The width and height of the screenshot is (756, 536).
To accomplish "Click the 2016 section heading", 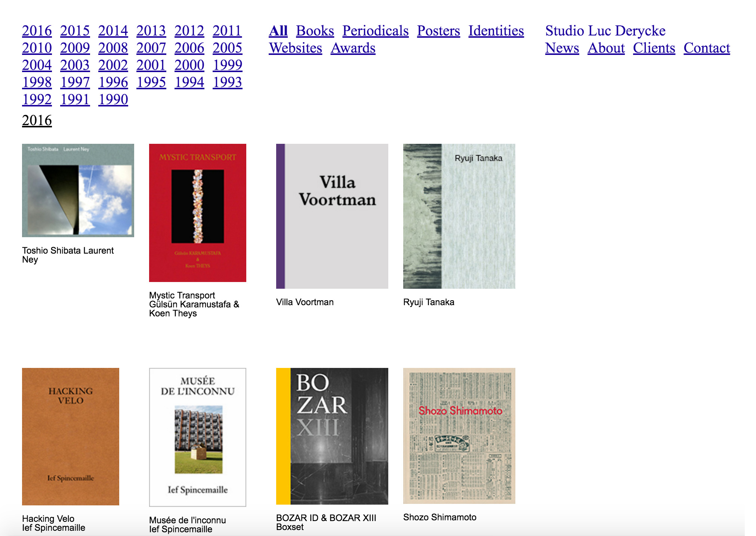I will point(37,120).
